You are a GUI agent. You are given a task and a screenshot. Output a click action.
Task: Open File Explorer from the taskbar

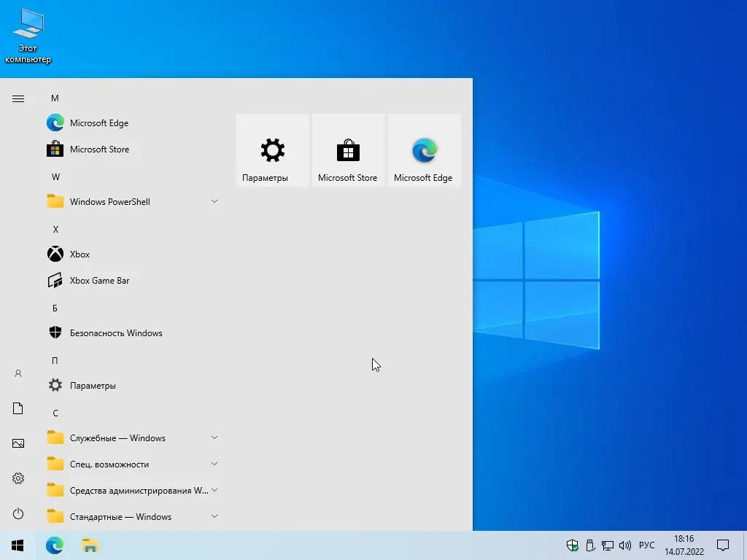coord(90,545)
